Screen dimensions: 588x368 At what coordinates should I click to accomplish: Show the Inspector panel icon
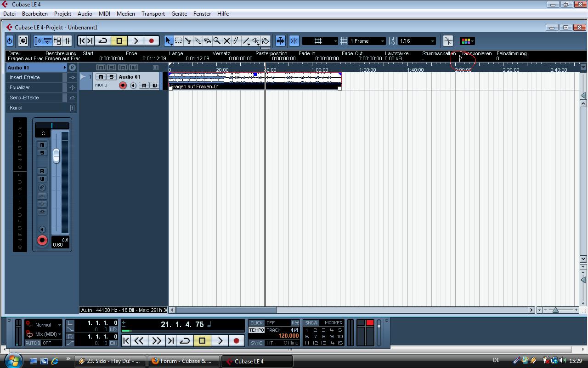(38, 41)
